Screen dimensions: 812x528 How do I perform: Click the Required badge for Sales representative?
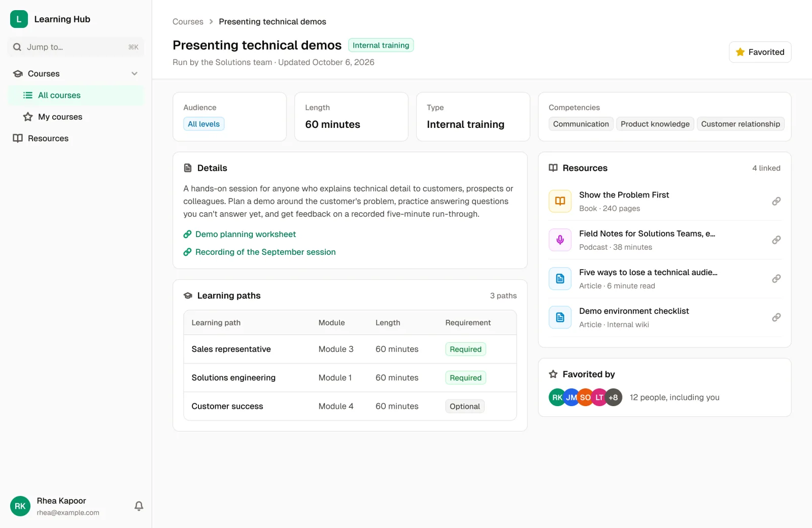[465, 349]
